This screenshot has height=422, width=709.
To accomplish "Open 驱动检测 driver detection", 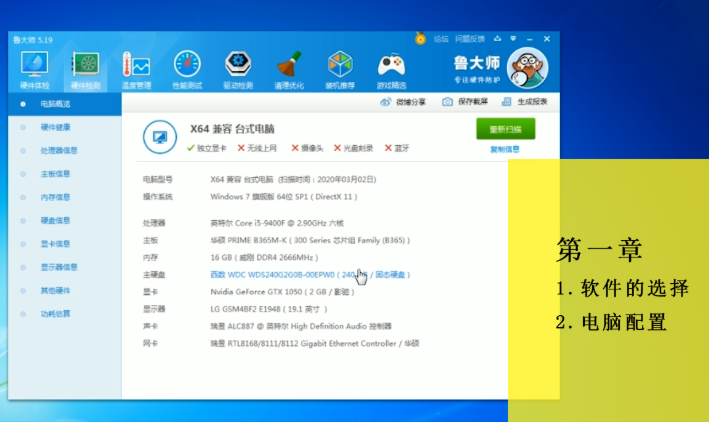I will click(x=238, y=69).
